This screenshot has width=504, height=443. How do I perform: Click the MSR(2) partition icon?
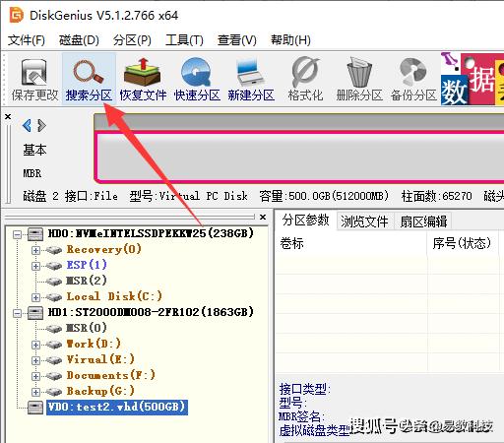(54, 282)
